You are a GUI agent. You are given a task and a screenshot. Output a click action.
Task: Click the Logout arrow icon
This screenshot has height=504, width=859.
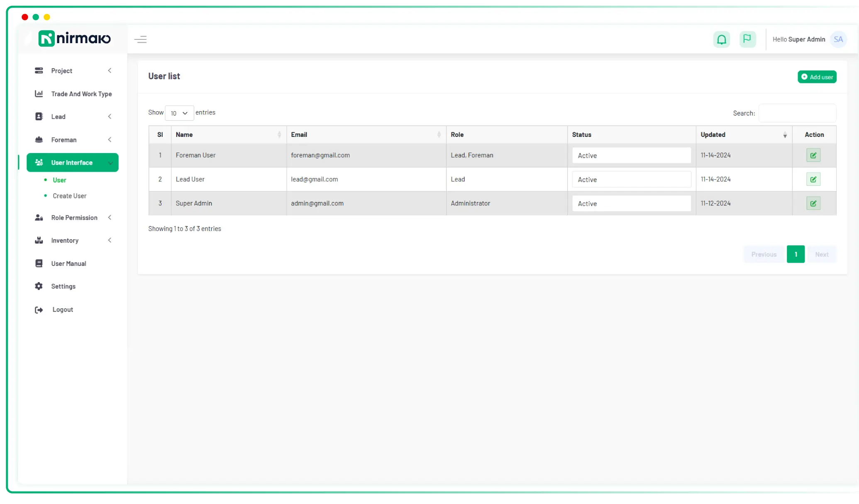(39, 309)
